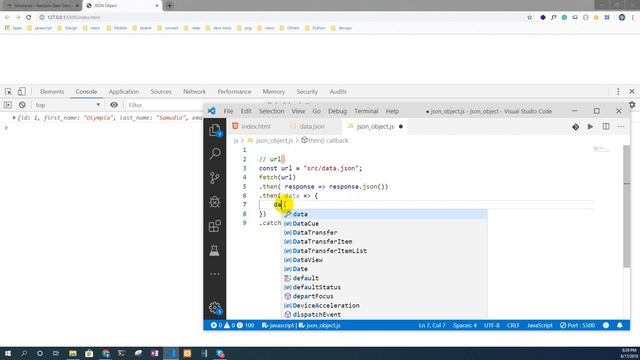The image size is (640, 360).
Task: Click Spaces: 4 indentation setting
Action: [464, 325]
